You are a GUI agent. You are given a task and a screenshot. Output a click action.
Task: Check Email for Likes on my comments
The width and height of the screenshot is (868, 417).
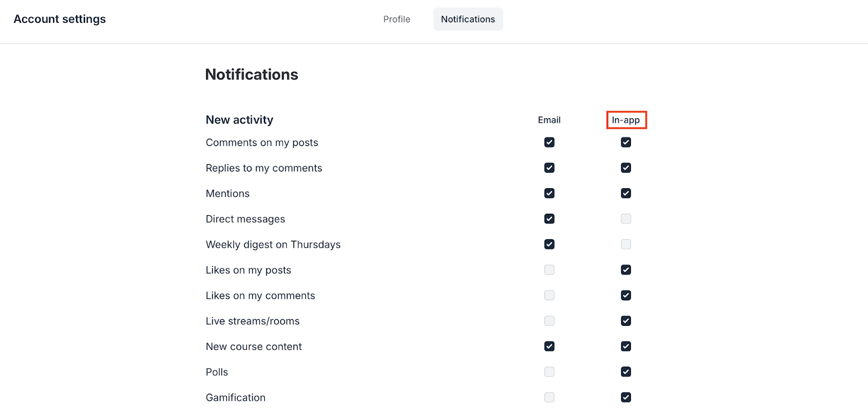pos(549,295)
